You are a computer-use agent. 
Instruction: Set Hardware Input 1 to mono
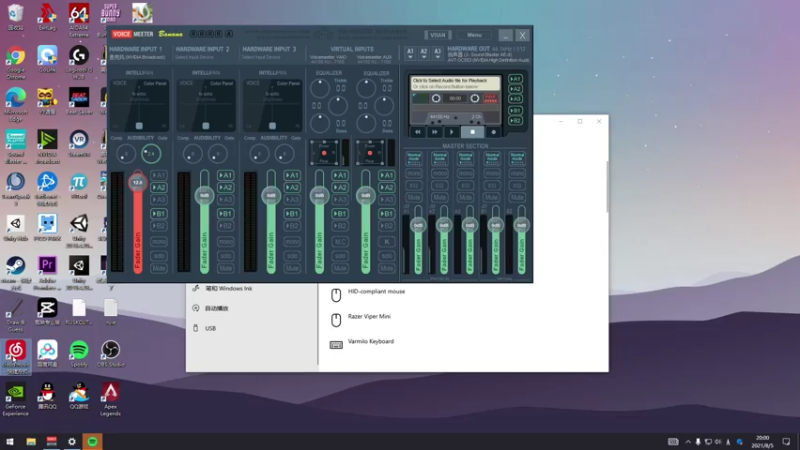159,241
